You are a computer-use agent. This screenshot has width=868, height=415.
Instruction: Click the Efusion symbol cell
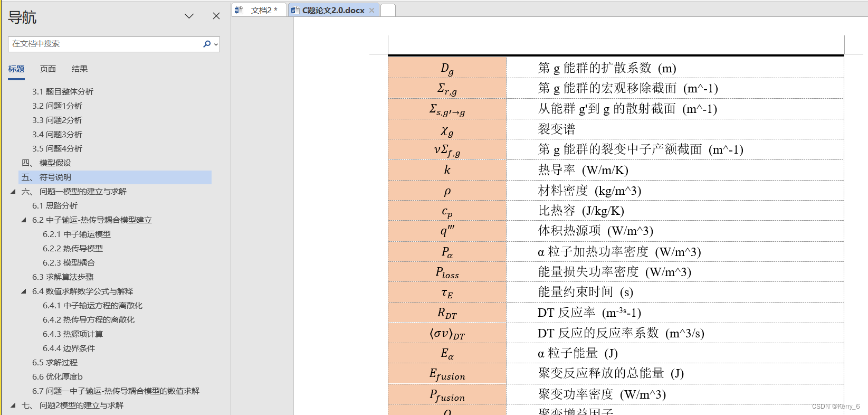coord(447,374)
